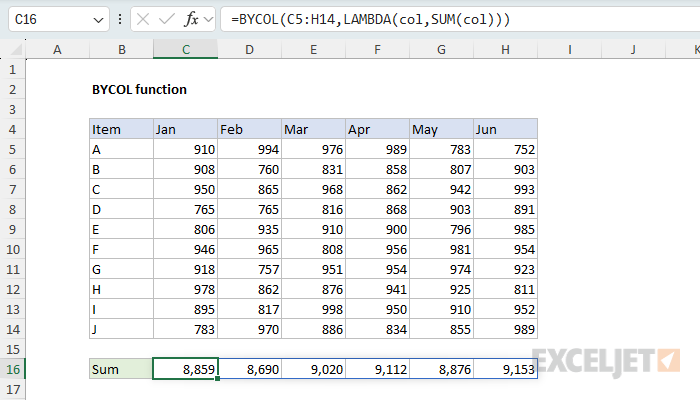Select column B header

(121, 50)
